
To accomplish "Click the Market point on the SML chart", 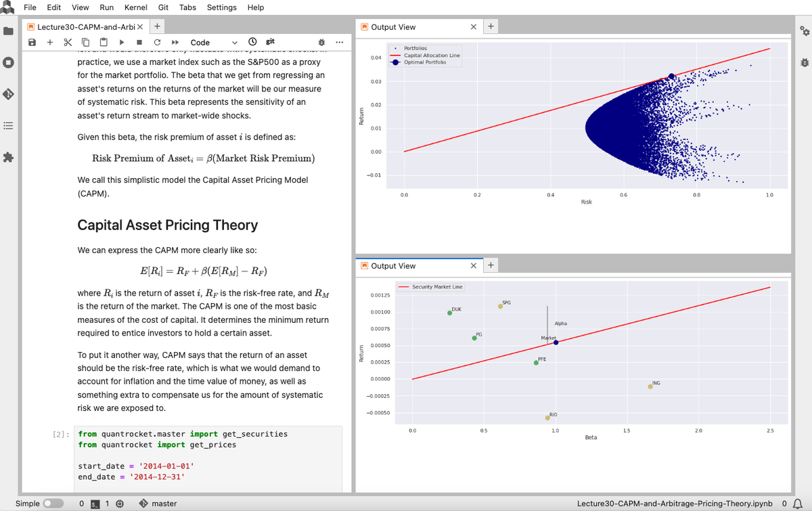I will (x=556, y=342).
